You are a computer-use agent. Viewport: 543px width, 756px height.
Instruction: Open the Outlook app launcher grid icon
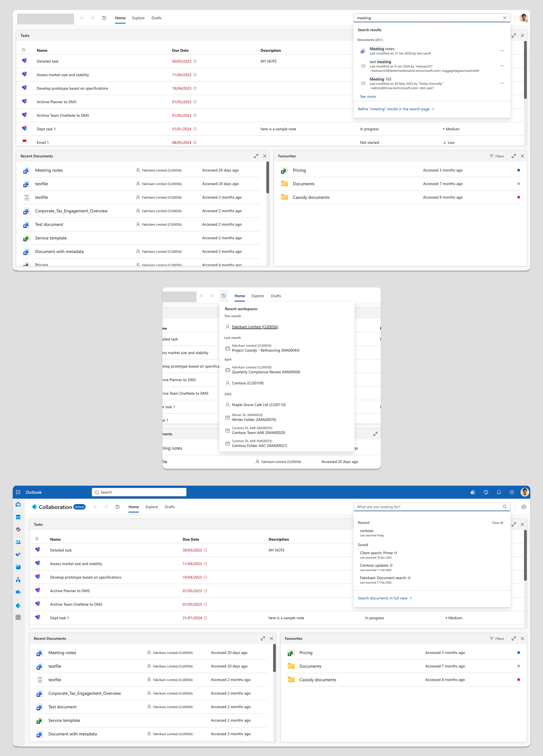click(18, 492)
